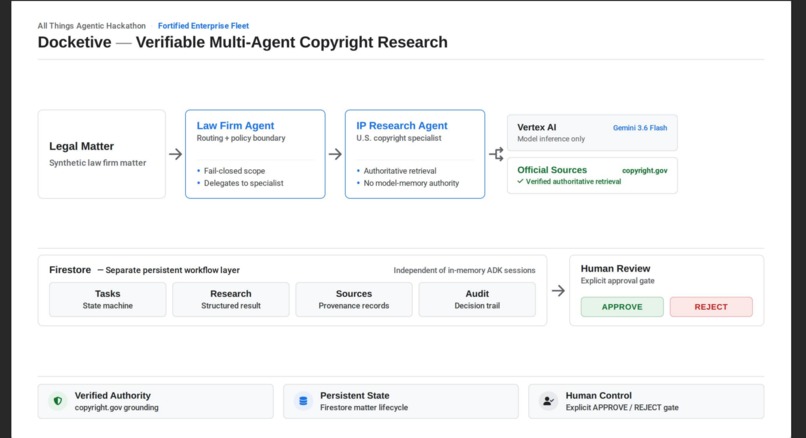Click the Vertex AI heading
Viewport: 806px width, 438px height.
click(537, 127)
